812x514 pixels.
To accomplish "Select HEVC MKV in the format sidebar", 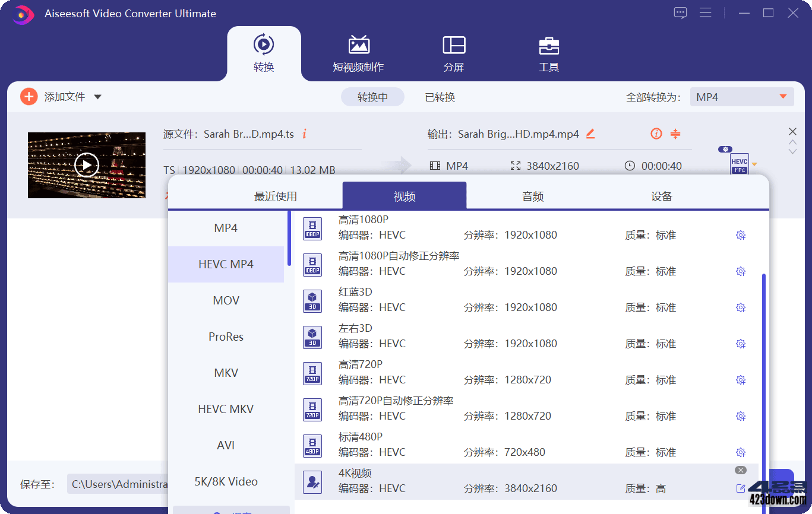I will 226,409.
